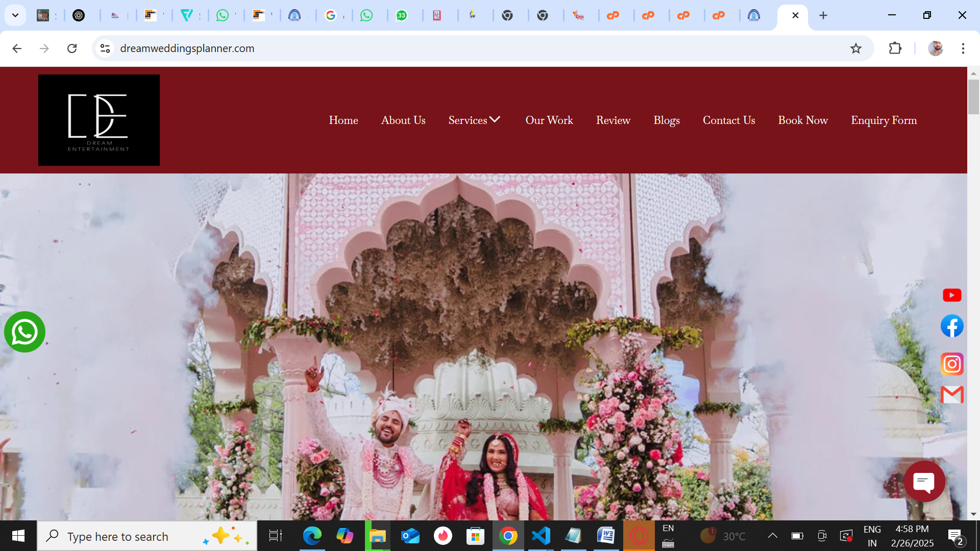980x551 pixels.
Task: Open File Explorer from taskbar
Action: [x=378, y=536]
